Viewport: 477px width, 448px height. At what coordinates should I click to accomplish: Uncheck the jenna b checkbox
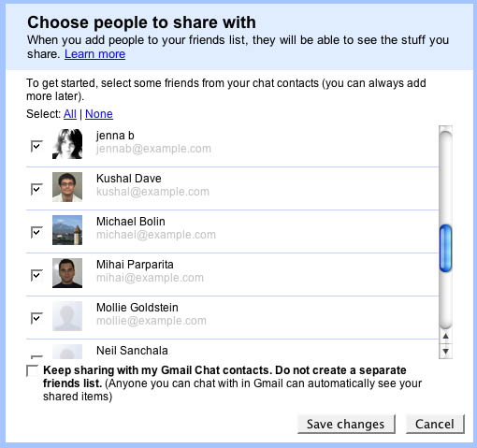(36, 146)
